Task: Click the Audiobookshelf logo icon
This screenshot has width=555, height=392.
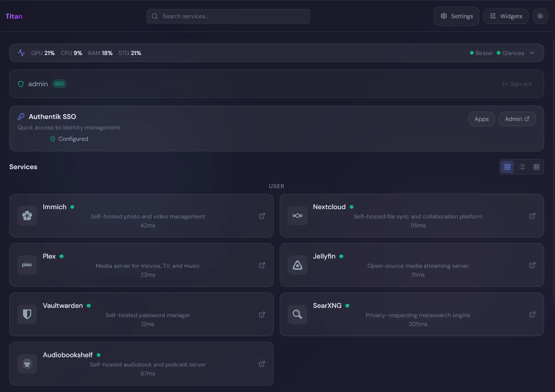Action: 27,364
